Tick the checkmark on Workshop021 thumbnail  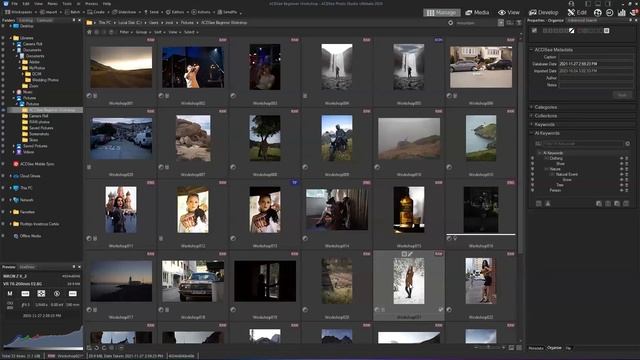click(x=440, y=310)
